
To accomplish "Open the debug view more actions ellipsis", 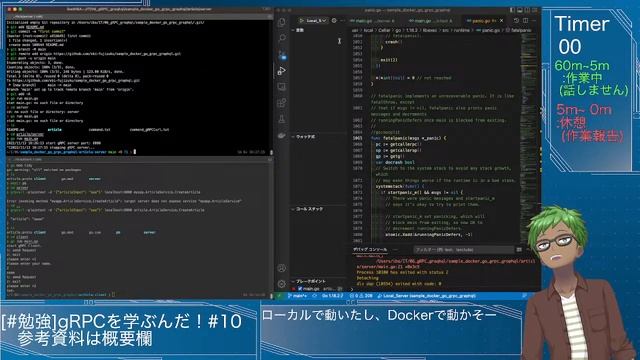I will point(342,20).
